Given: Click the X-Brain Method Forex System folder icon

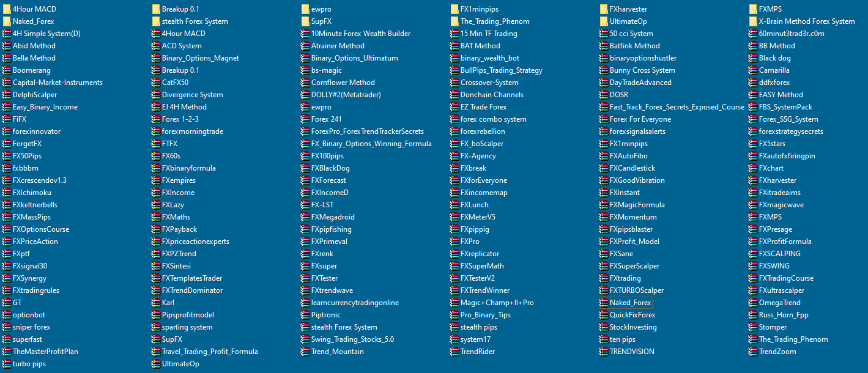Looking at the screenshot, I should 753,21.
